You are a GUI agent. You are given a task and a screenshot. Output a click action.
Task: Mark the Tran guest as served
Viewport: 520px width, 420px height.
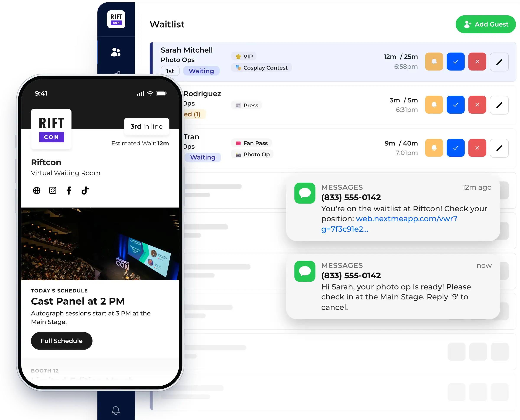pos(456,148)
